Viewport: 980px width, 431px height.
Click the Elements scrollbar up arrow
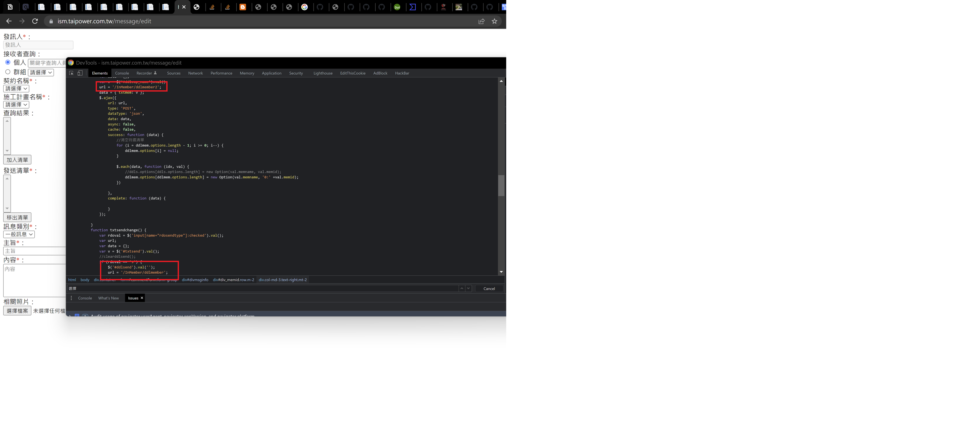click(501, 81)
